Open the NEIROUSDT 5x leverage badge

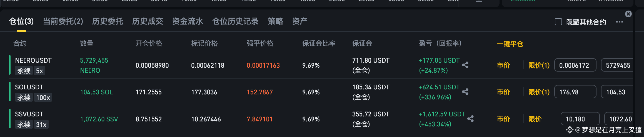tap(39, 71)
